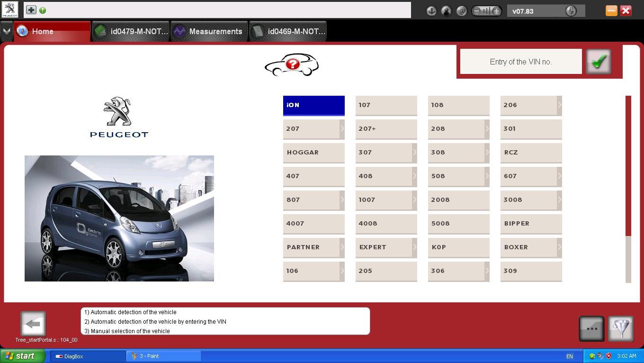Expand the tab list chevron left of Home
The image size is (644, 363).
tap(7, 31)
